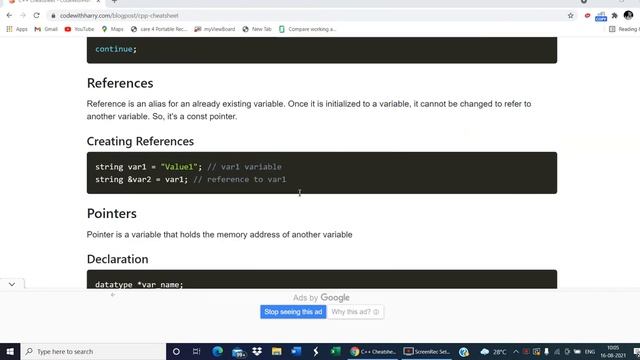Click the Pointers heading
The width and height of the screenshot is (640, 360).
[111, 213]
